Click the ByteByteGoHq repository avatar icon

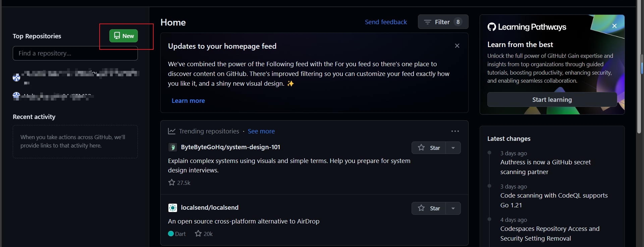point(172,147)
